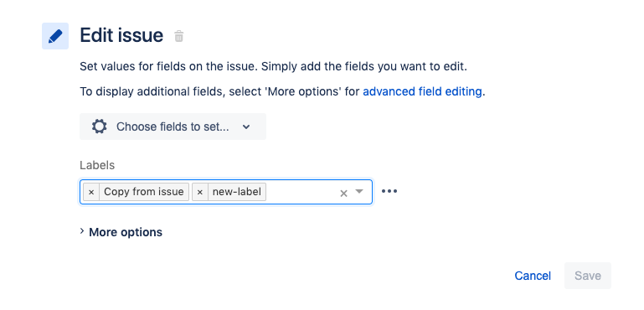Open the advanced field editing link
644x310 pixels.
422,91
